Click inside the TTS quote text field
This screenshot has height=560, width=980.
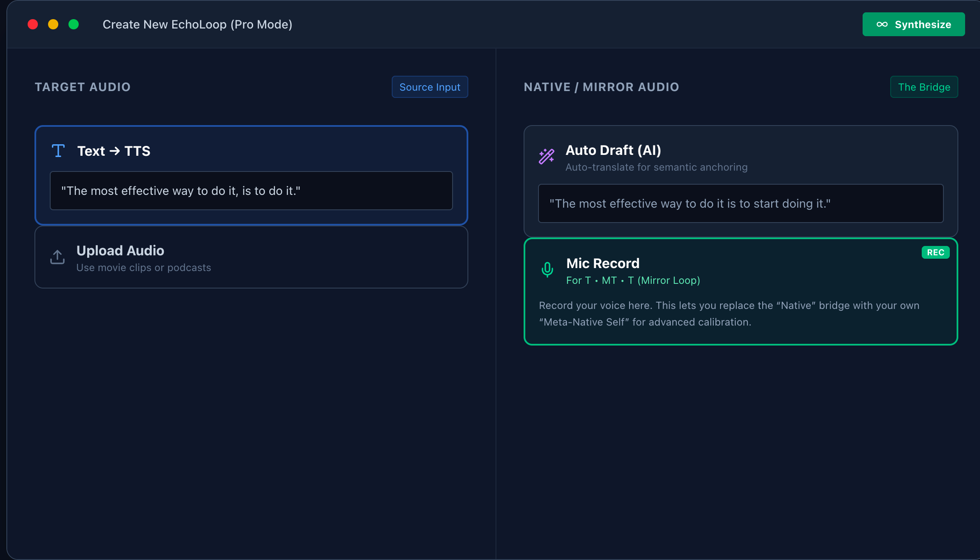pos(251,191)
